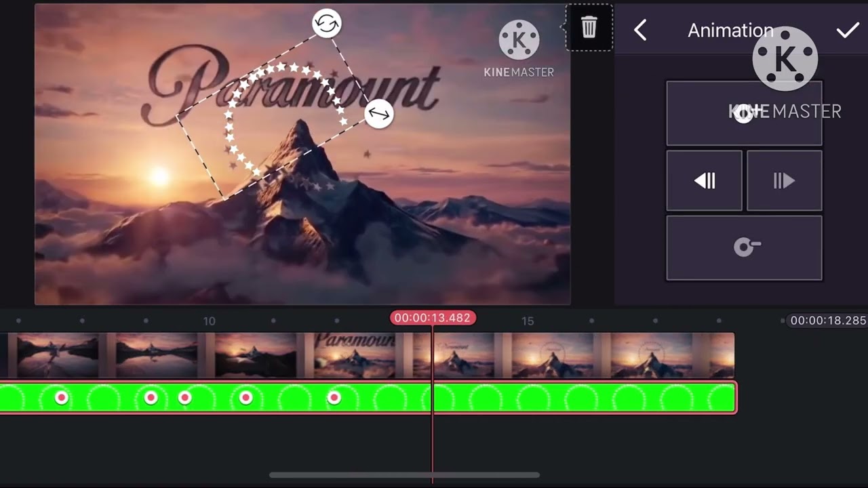Click the horizontal timeline scrollbar

click(404, 475)
